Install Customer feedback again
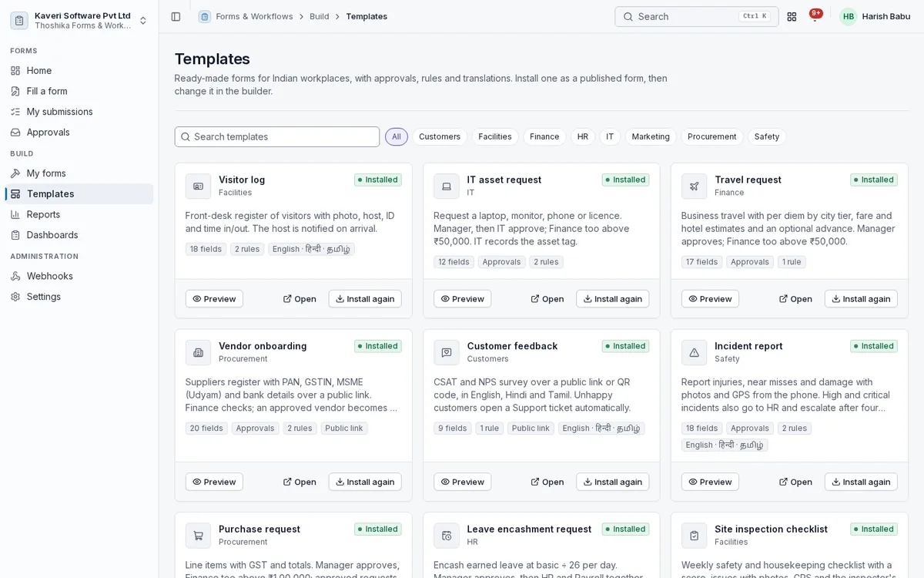Image resolution: width=924 pixels, height=578 pixels. coord(613,482)
